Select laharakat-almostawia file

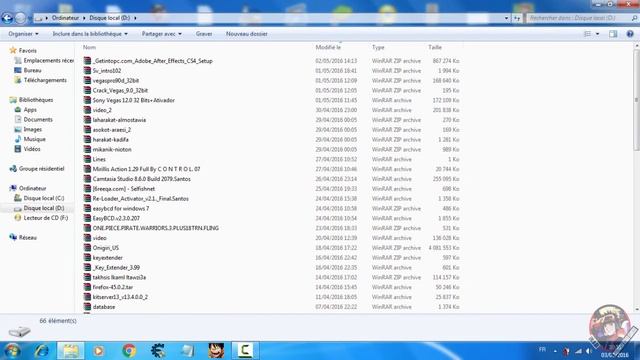tap(119, 120)
